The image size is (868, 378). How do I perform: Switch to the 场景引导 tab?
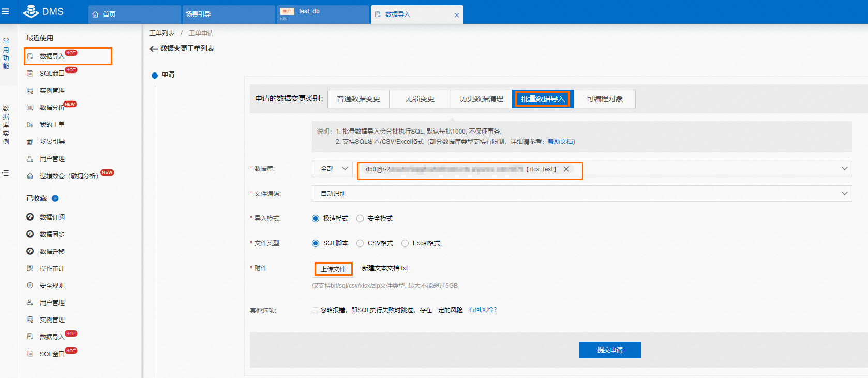(x=228, y=14)
